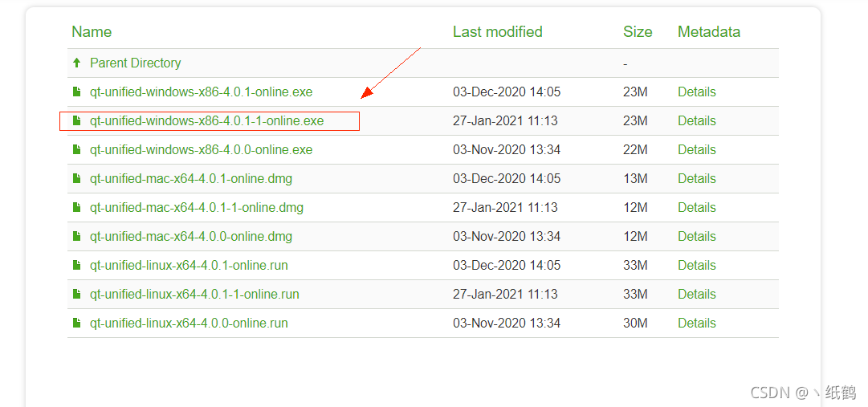Image resolution: width=868 pixels, height=407 pixels.
Task: Download qt-unified-linux-x64-4.0.0-online.run
Action: (x=189, y=323)
